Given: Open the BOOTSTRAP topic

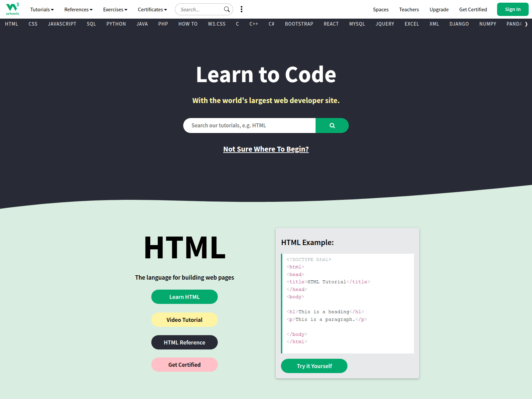Looking at the screenshot, I should (x=299, y=24).
